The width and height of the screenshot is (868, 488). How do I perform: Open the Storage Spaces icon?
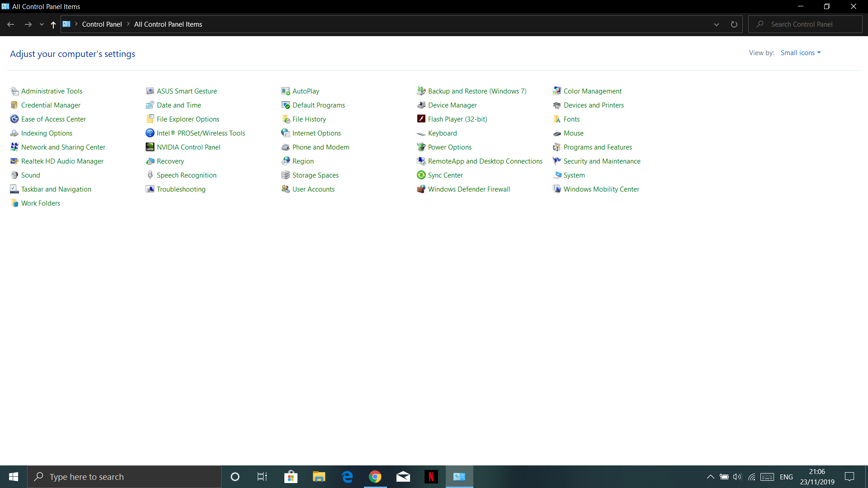click(x=286, y=175)
